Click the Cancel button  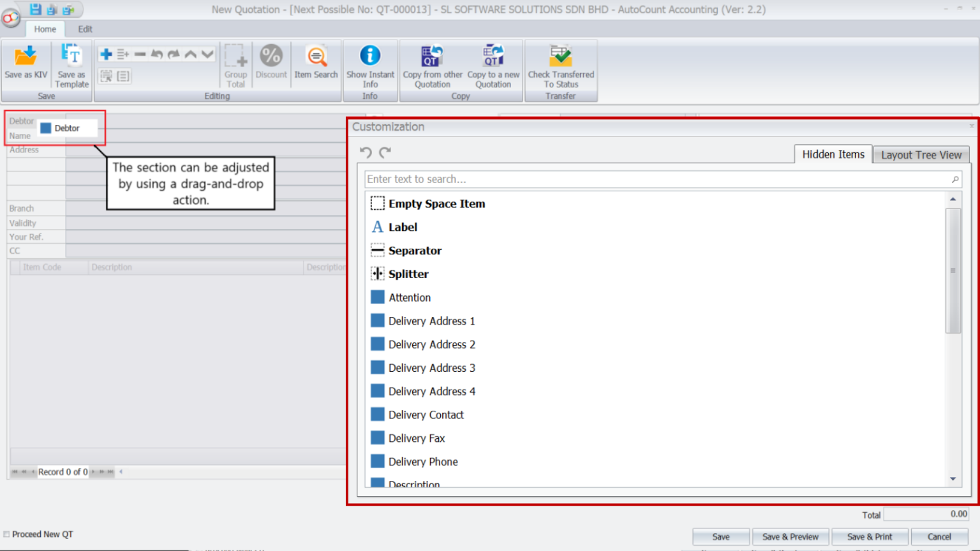point(939,537)
